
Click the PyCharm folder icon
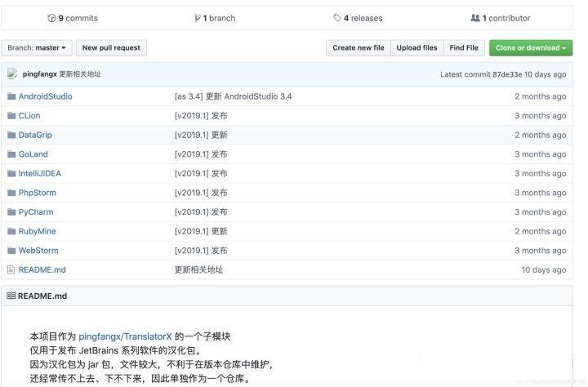[11, 212]
